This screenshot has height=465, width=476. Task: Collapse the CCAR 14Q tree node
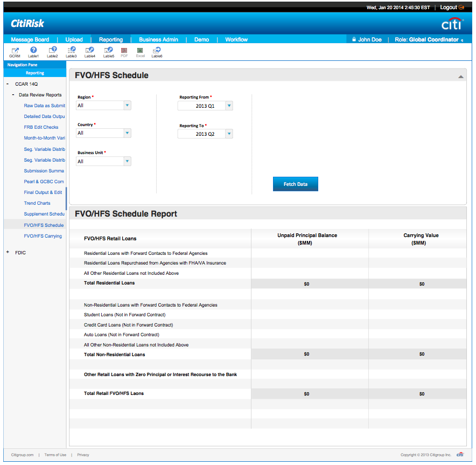8,84
